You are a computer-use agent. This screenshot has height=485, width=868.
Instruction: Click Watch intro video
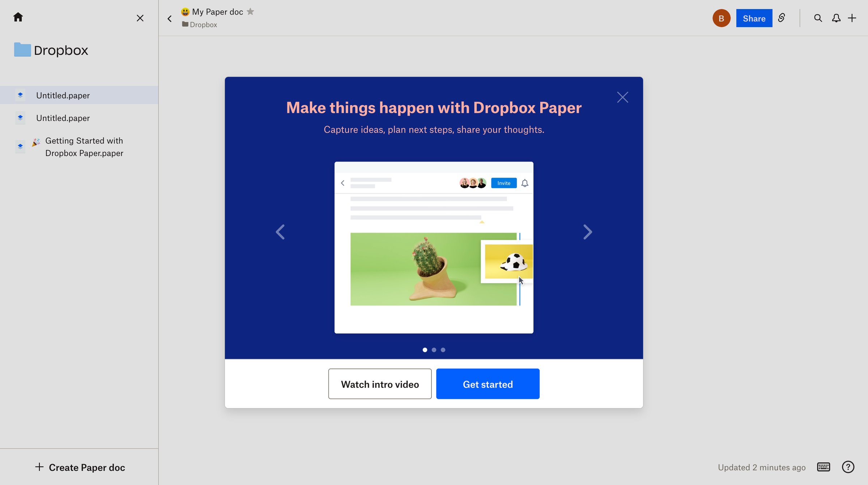pyautogui.click(x=380, y=384)
